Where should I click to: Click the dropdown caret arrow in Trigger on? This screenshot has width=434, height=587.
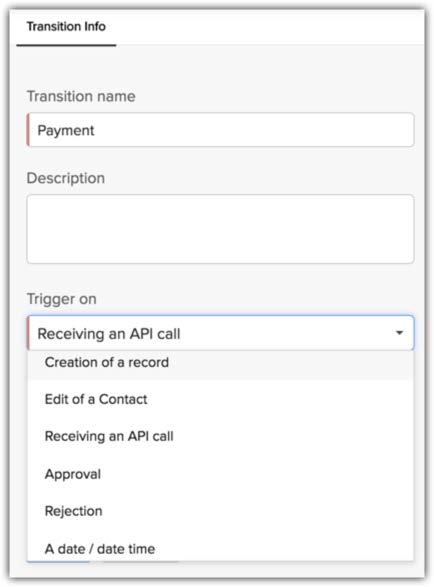399,333
